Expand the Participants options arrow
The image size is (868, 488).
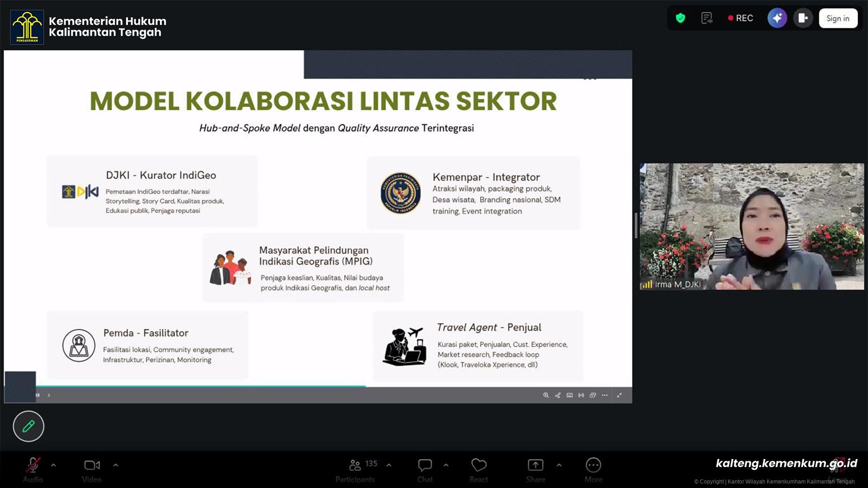click(x=389, y=465)
